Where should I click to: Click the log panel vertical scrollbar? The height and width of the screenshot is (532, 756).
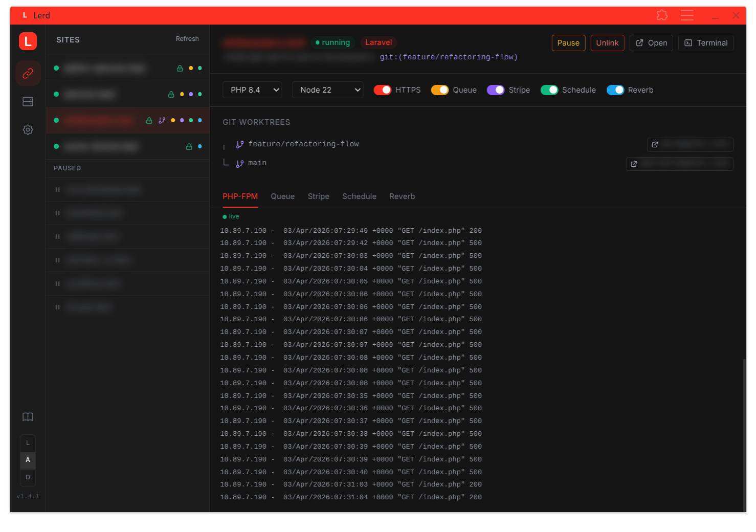[744, 435]
